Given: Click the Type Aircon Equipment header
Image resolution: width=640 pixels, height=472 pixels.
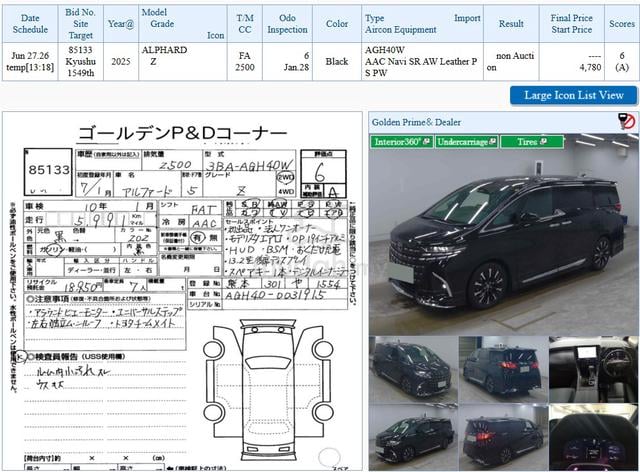Looking at the screenshot, I should [x=422, y=24].
